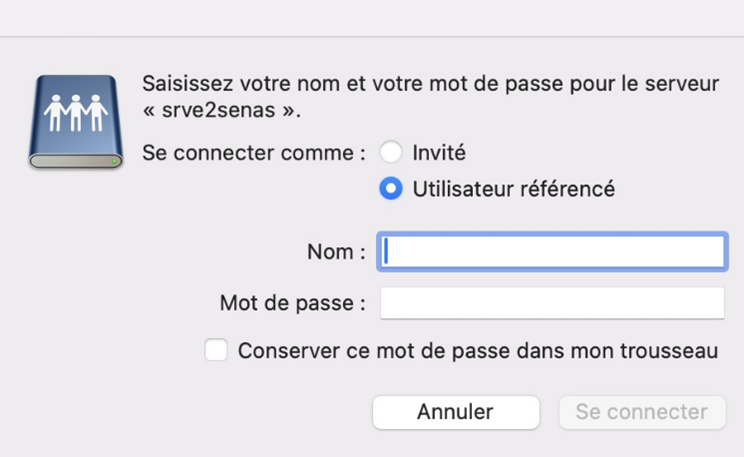The image size is (744, 457).
Task: Click the trousseau checkbox label text
Action: pyautogui.click(x=478, y=351)
